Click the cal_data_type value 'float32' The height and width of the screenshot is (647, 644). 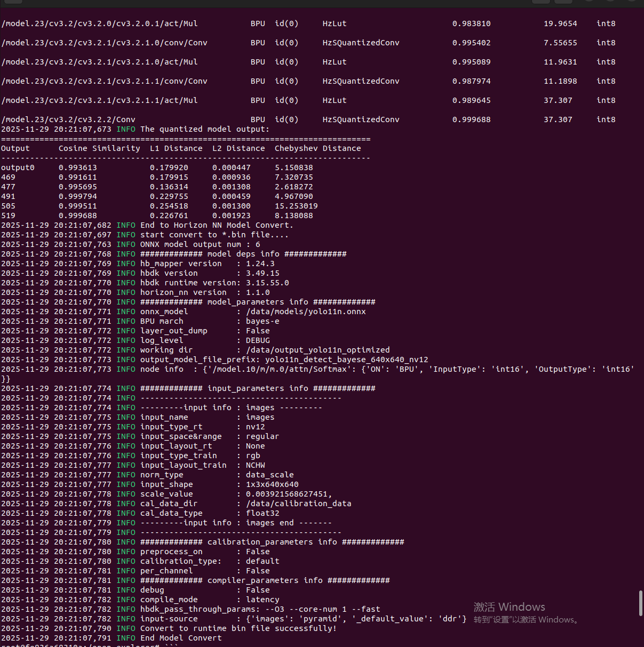click(x=263, y=513)
